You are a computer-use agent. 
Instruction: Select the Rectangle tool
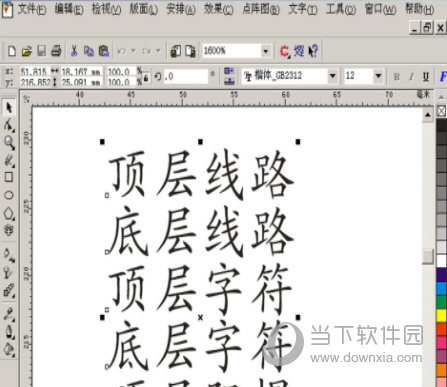click(9, 177)
